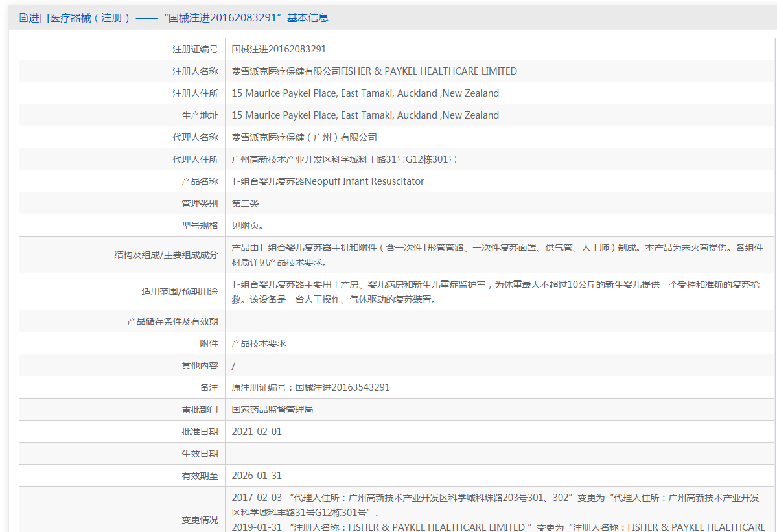This screenshot has width=777, height=532.
Task: Select the 注册人住所 address value
Action: pyautogui.click(x=365, y=93)
